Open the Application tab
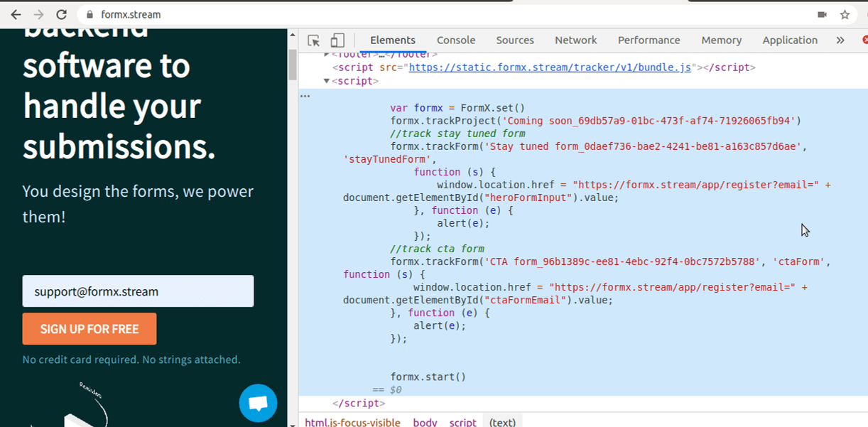Screen dimensions: 868x427 [790, 40]
